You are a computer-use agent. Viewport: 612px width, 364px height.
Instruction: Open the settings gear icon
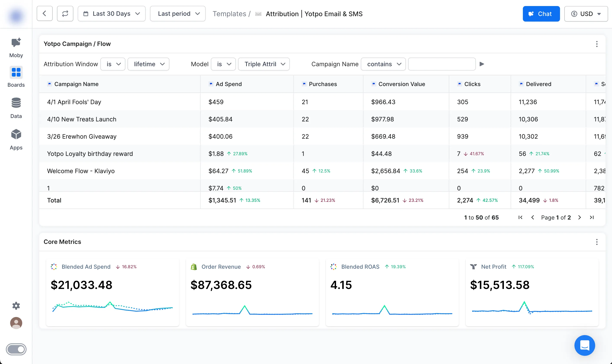pos(16,306)
